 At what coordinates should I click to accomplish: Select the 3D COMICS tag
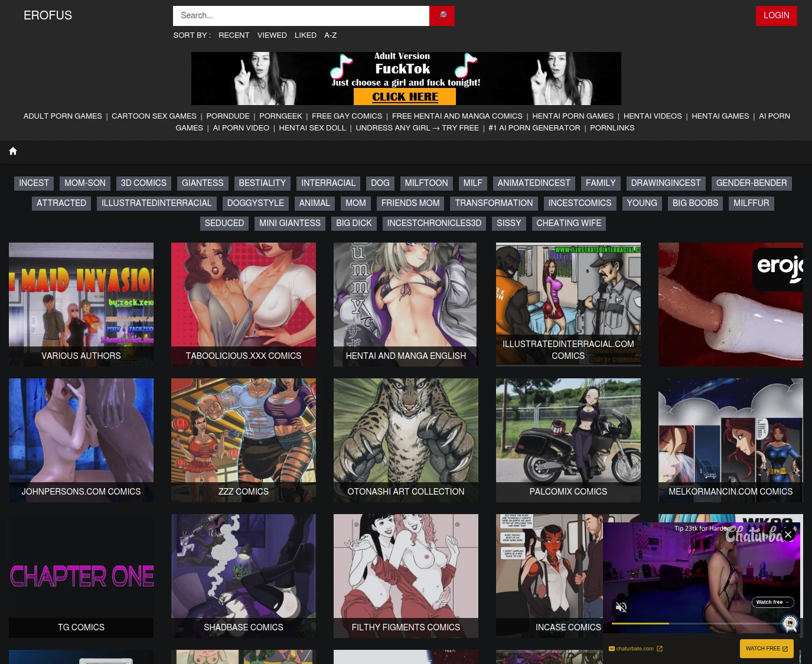pos(144,184)
